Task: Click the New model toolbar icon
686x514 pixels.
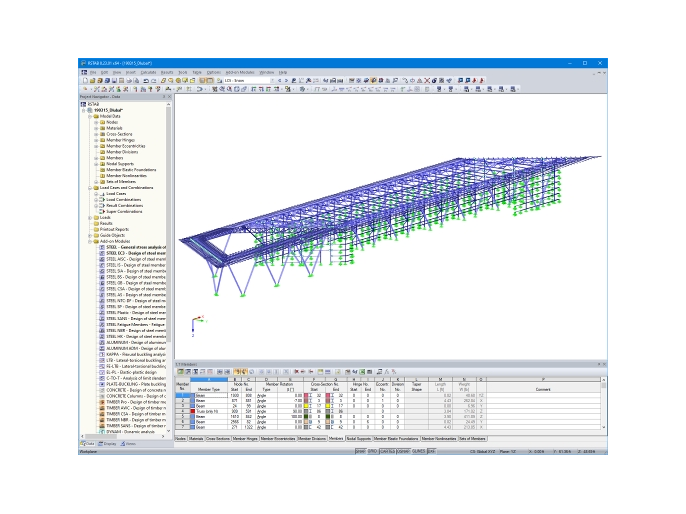Action: tap(85, 80)
